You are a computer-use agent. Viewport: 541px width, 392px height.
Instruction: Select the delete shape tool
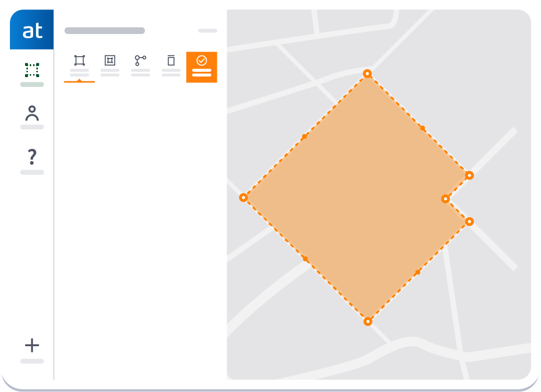coord(171,60)
